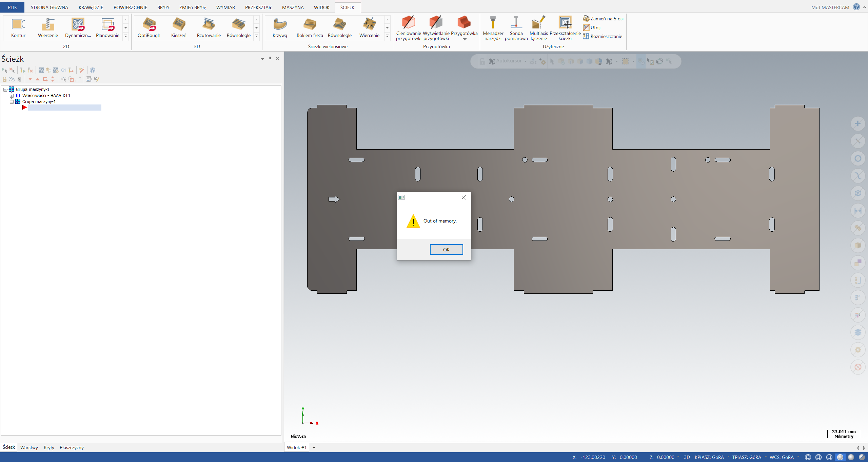Open the PLIK file menu
This screenshot has width=868, height=462.
tap(12, 7)
